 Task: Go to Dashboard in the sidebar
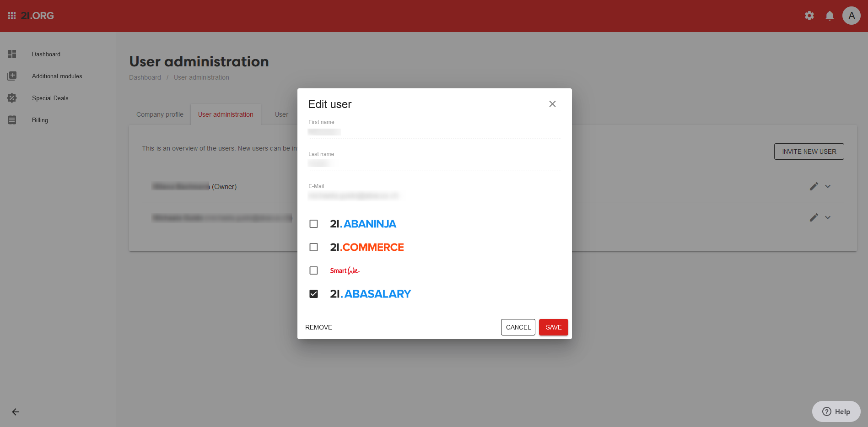pyautogui.click(x=46, y=54)
